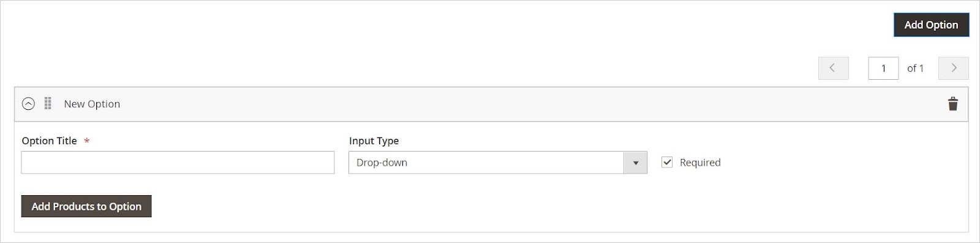
Task: Click the Input Type label
Action: click(x=374, y=141)
